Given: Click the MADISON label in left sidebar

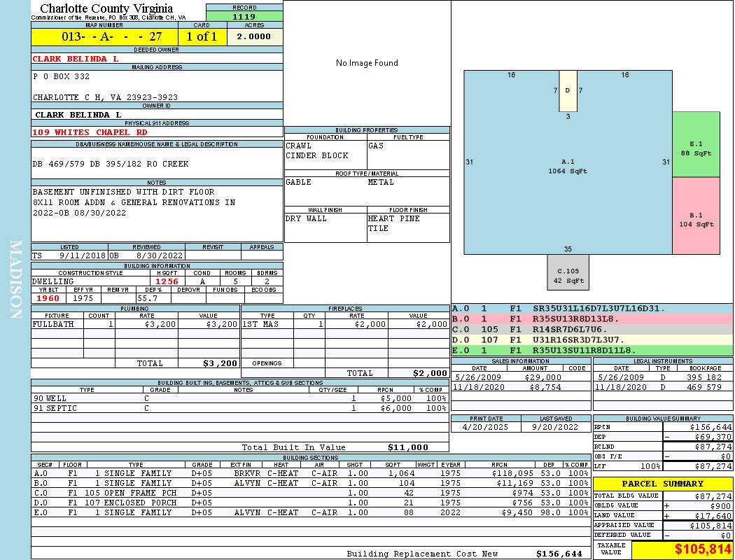Looking at the screenshot, I should point(16,280).
